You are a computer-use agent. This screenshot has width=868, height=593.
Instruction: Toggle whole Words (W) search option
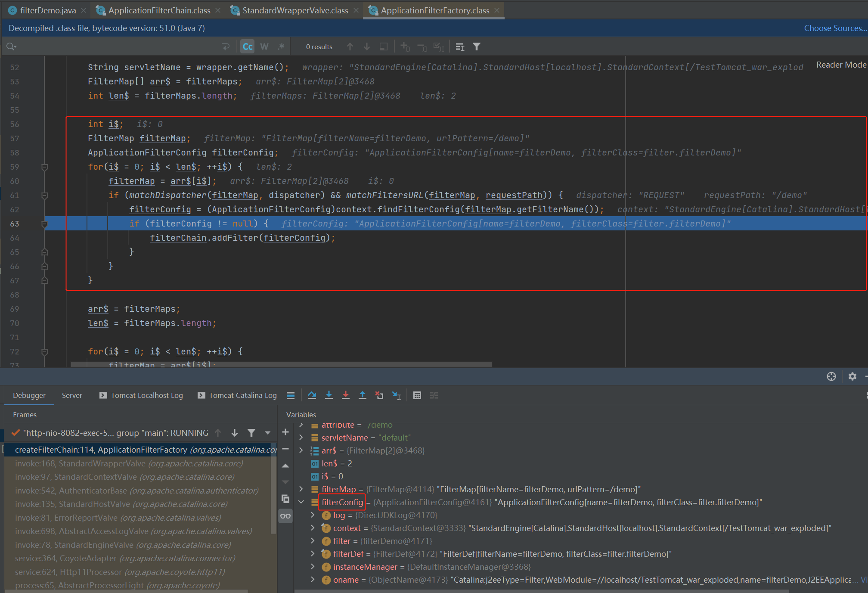pos(264,47)
